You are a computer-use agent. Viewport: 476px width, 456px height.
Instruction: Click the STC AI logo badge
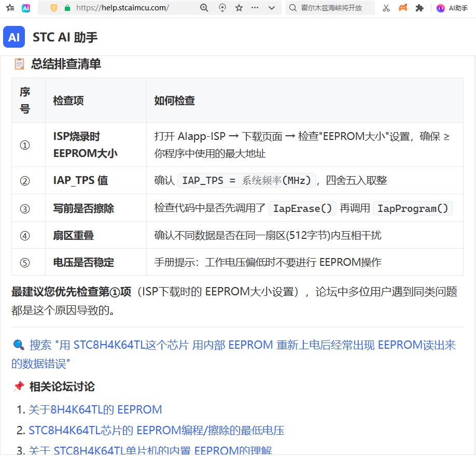pos(14,37)
